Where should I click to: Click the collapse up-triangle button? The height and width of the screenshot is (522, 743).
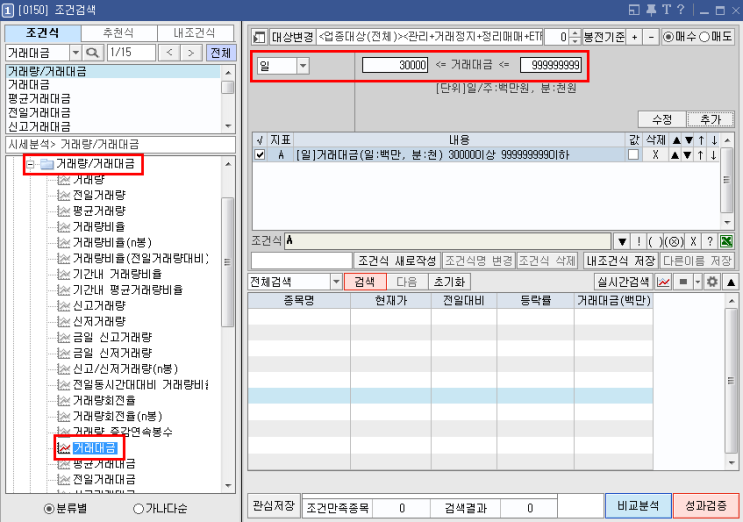point(730,282)
